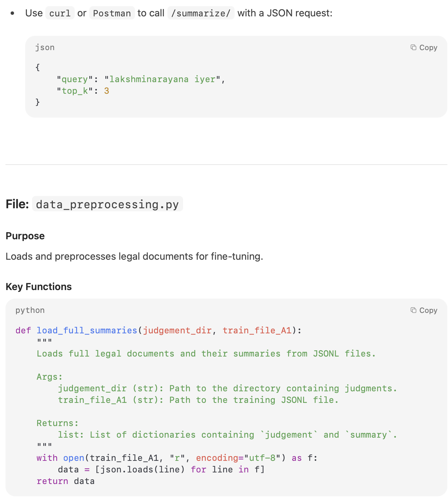Click the data_preprocessing.py filename chip

107,204
